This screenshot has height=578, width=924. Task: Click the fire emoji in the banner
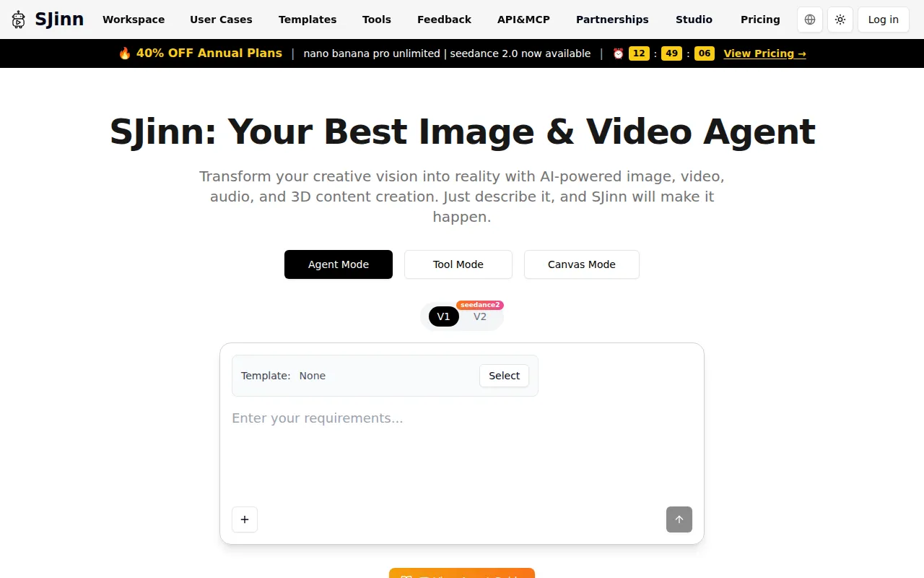[125, 53]
